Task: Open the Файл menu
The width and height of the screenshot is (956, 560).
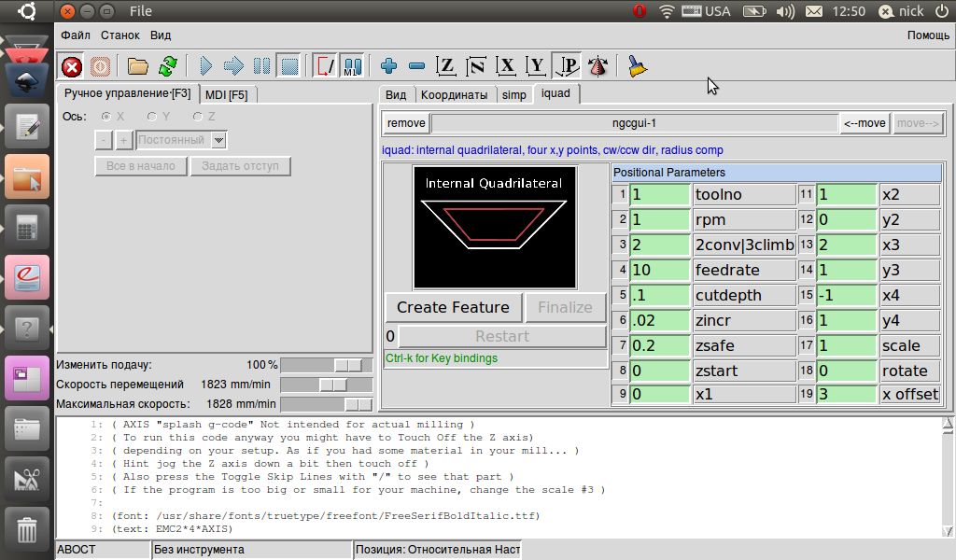Action: click(76, 35)
